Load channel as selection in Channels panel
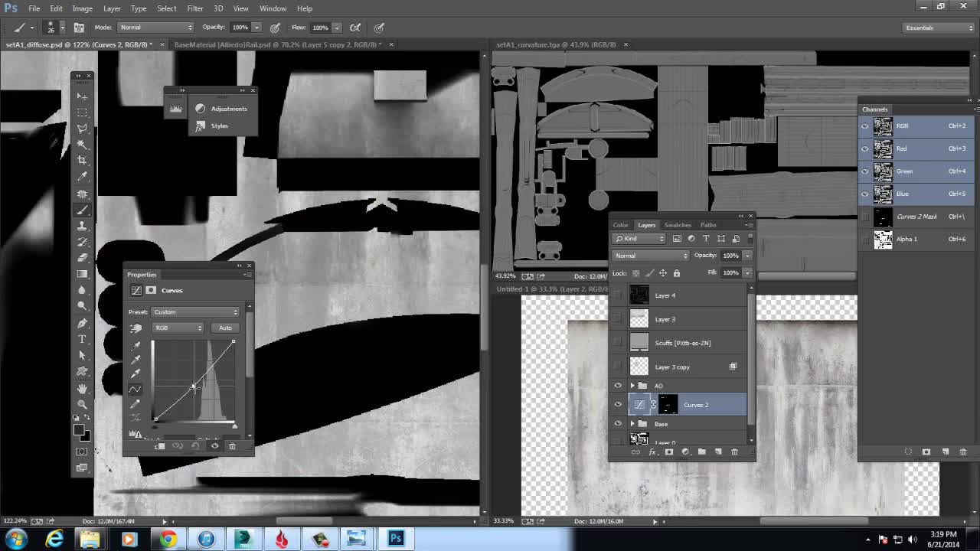 coord(908,452)
